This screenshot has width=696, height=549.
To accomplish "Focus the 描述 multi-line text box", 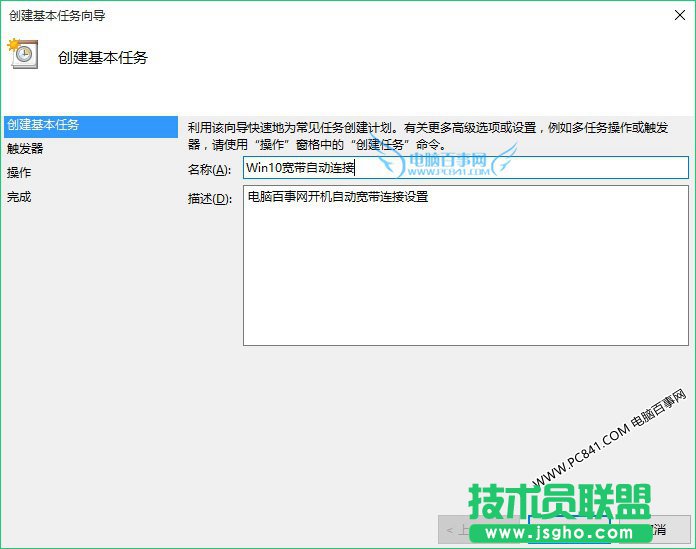I will pyautogui.click(x=465, y=265).
